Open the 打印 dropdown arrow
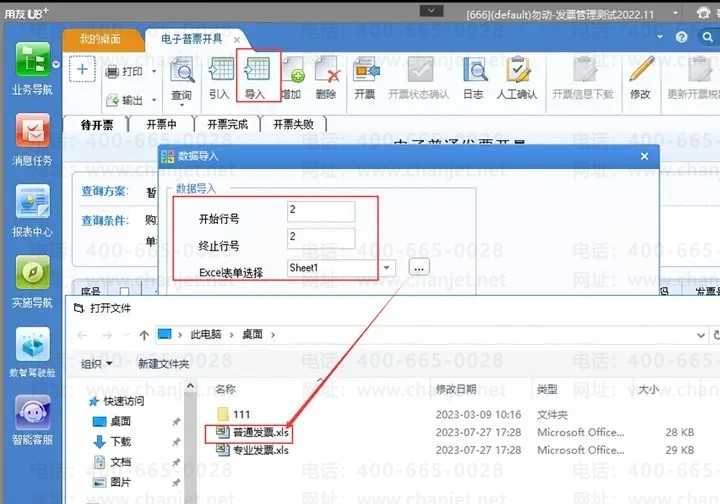 (x=154, y=71)
